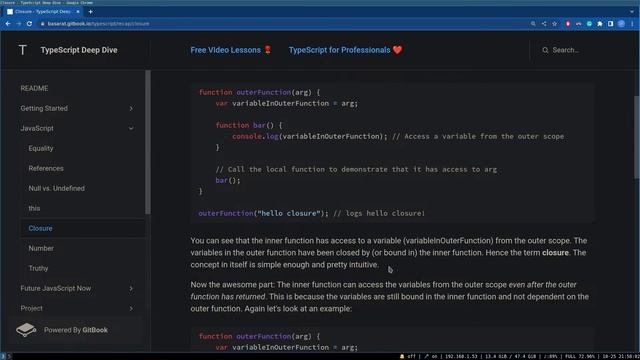Reload the page with the refresh icon

point(29,24)
